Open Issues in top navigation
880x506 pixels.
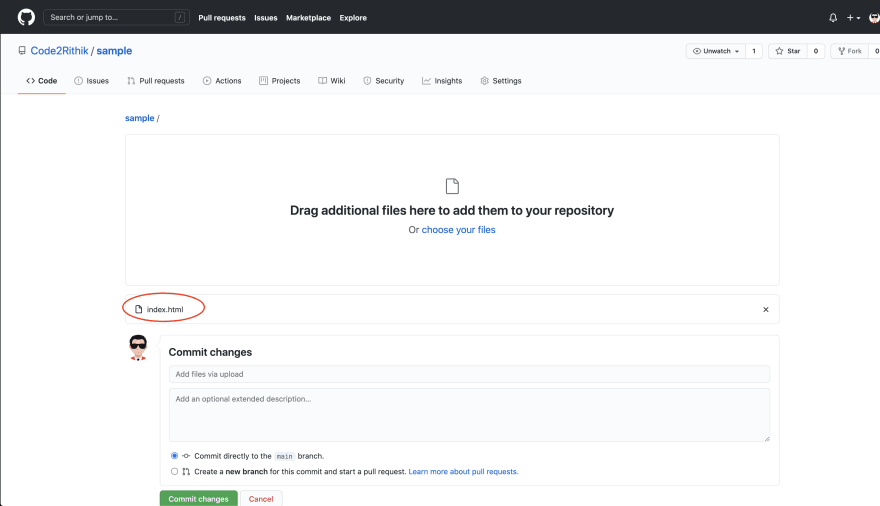(x=265, y=18)
